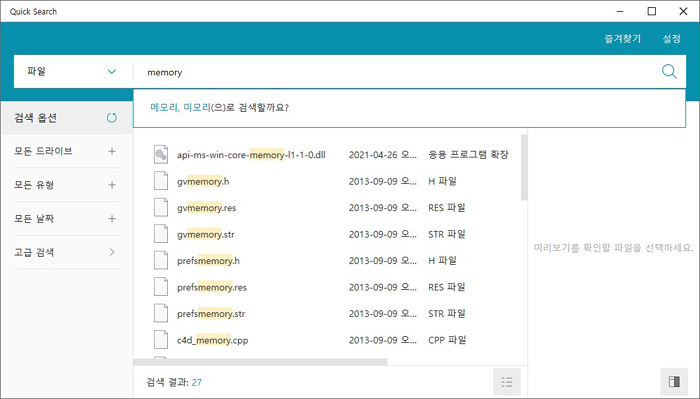The height and width of the screenshot is (399, 700).
Task: Select file prefsmemory.str
Action: coord(211,313)
